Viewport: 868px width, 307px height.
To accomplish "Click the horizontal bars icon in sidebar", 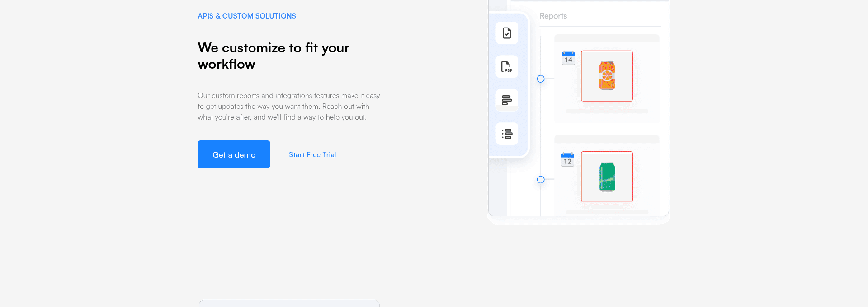I will coord(507,100).
